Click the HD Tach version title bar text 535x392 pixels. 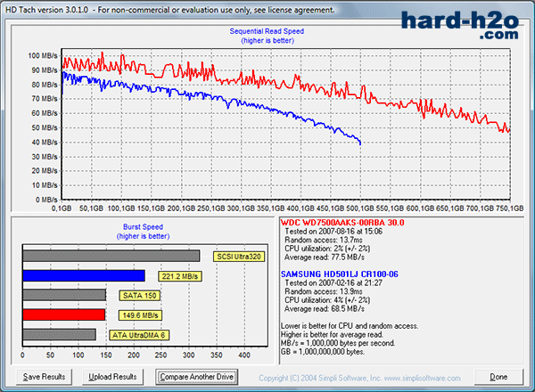[170, 10]
